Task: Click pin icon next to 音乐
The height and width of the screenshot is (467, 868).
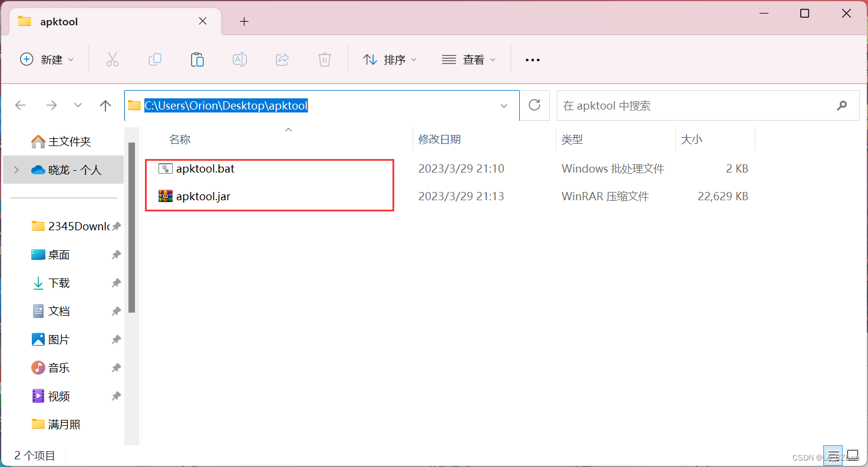Action: (x=117, y=367)
